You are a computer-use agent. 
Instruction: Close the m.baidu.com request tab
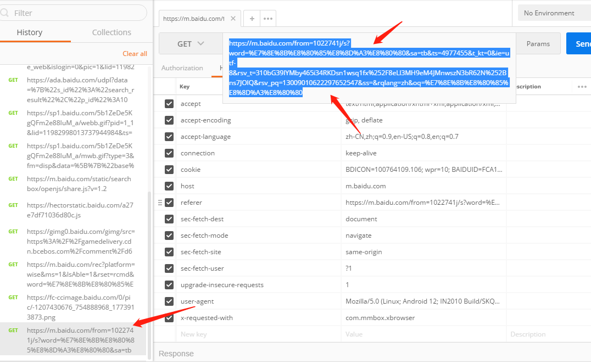tap(233, 19)
